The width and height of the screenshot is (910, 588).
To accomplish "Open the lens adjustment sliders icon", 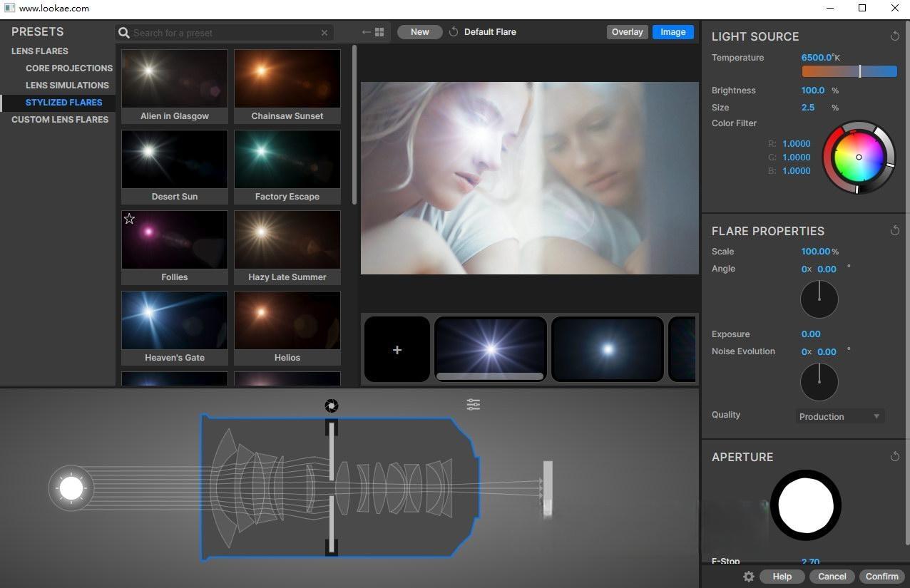I will click(x=474, y=404).
